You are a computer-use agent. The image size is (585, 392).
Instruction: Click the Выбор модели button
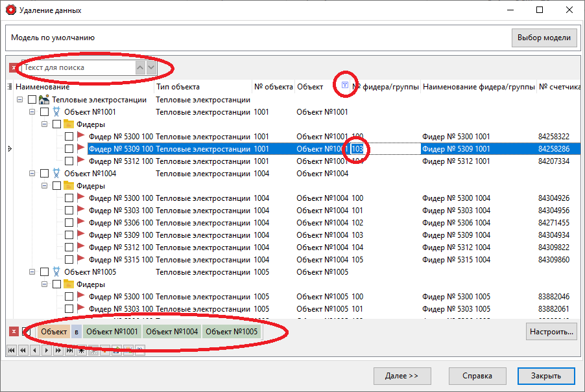pos(543,38)
